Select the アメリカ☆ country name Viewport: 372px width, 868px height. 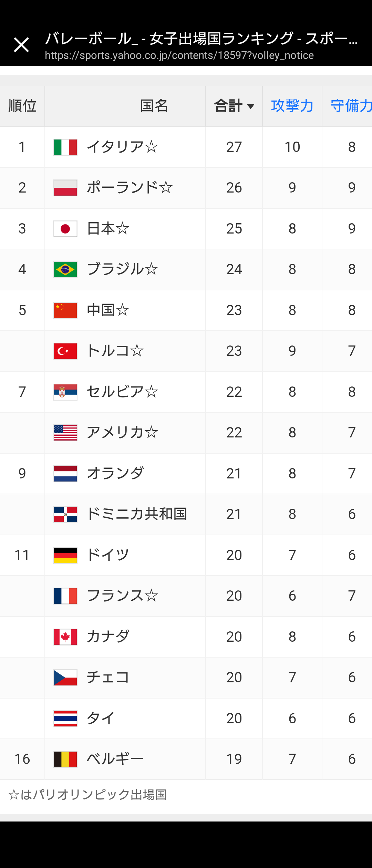(x=122, y=433)
